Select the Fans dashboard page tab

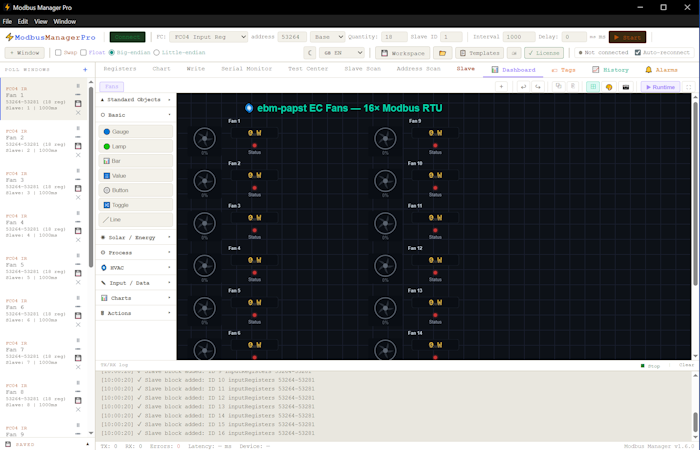coord(112,87)
